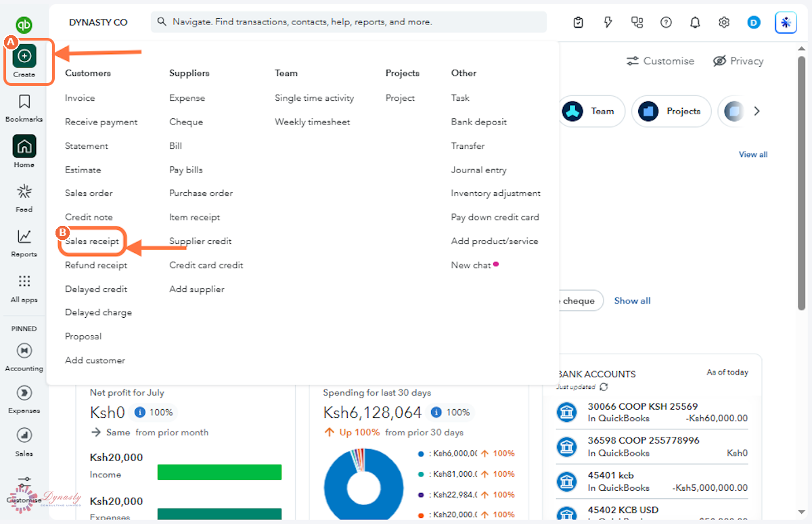Select Single time activity item
The height and width of the screenshot is (524, 812).
[x=314, y=98]
